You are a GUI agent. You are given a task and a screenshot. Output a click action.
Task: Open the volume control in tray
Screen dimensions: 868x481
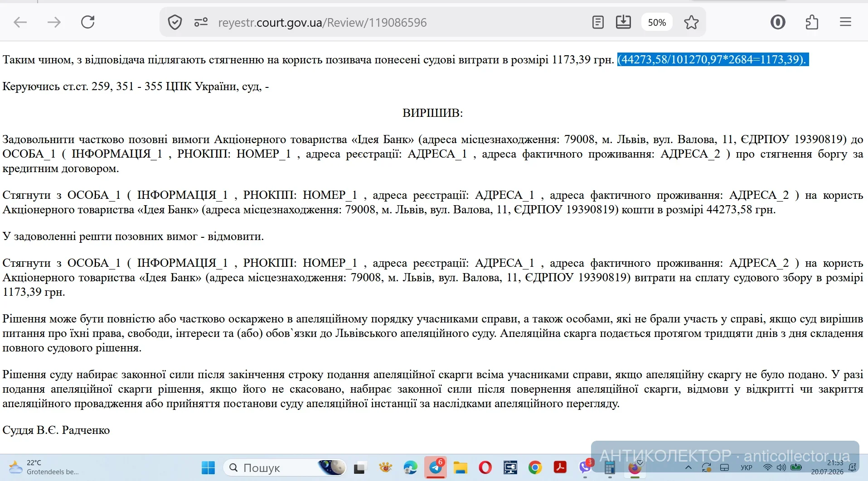click(781, 467)
